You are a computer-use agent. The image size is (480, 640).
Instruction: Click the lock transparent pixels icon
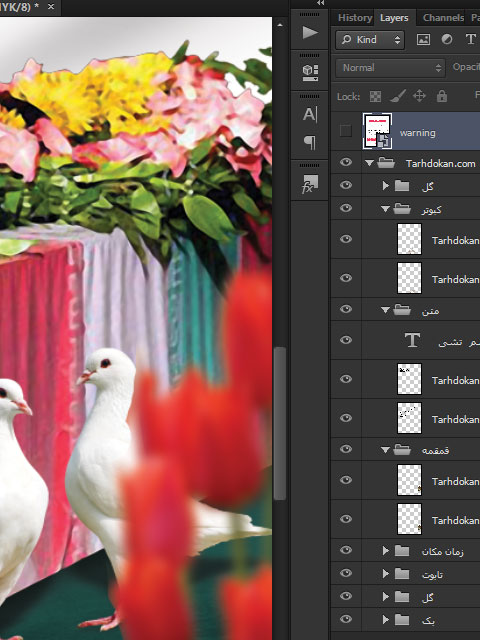[x=375, y=96]
